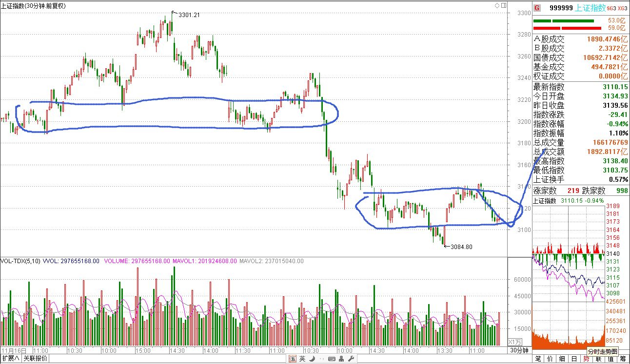Toggle the SG3 marker next to index name
The image size is (630, 364).
(x=611, y=8)
